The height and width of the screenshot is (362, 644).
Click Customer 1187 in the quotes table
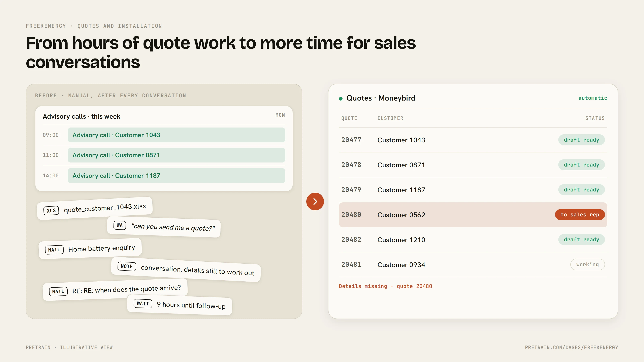(x=401, y=190)
